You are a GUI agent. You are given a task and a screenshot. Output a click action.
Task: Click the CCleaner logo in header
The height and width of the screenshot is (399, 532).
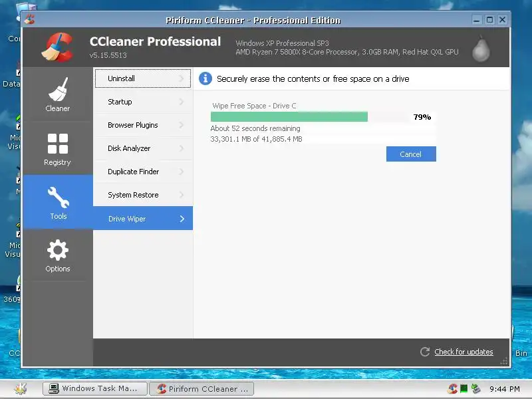click(x=57, y=47)
